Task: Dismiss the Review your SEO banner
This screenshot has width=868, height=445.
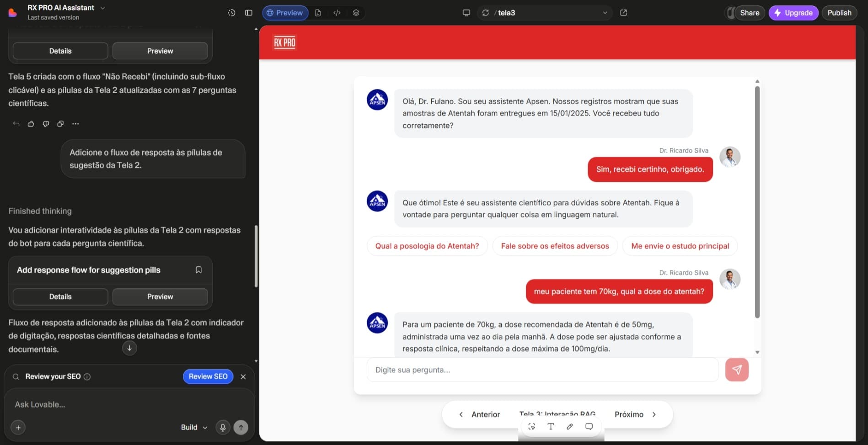Action: (x=243, y=376)
